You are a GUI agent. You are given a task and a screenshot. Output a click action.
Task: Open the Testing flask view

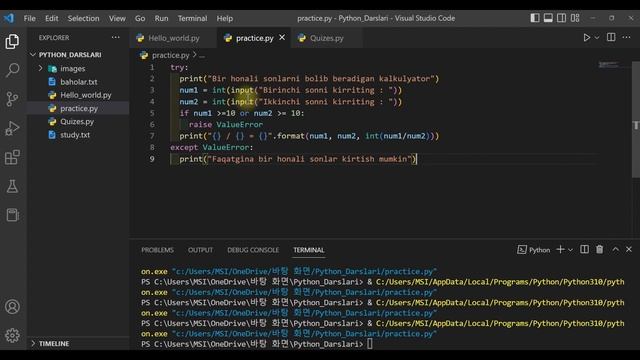click(x=12, y=186)
